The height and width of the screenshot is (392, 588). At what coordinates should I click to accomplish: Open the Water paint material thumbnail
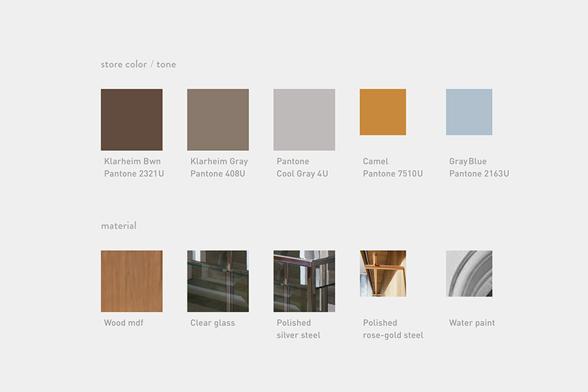469,274
